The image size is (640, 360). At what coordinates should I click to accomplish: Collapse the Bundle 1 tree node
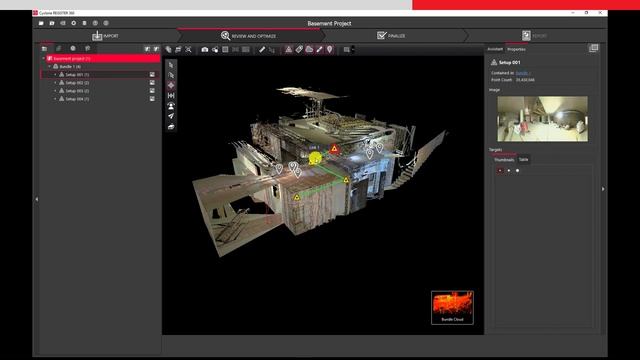tap(50, 67)
